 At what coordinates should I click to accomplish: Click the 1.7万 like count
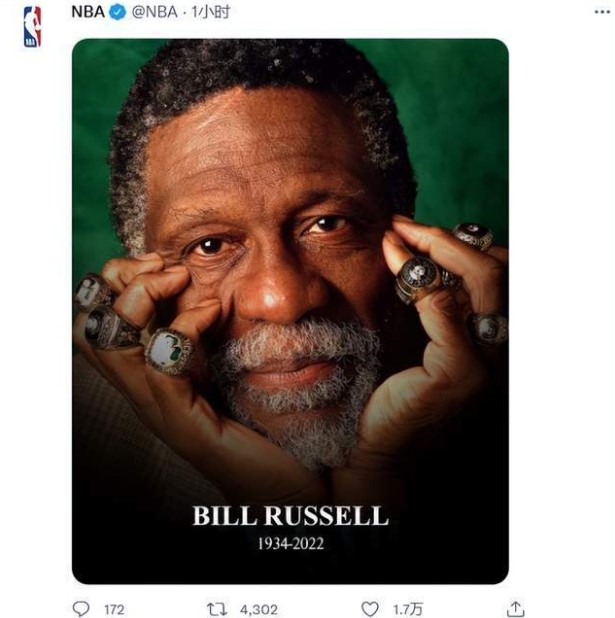[x=406, y=609]
